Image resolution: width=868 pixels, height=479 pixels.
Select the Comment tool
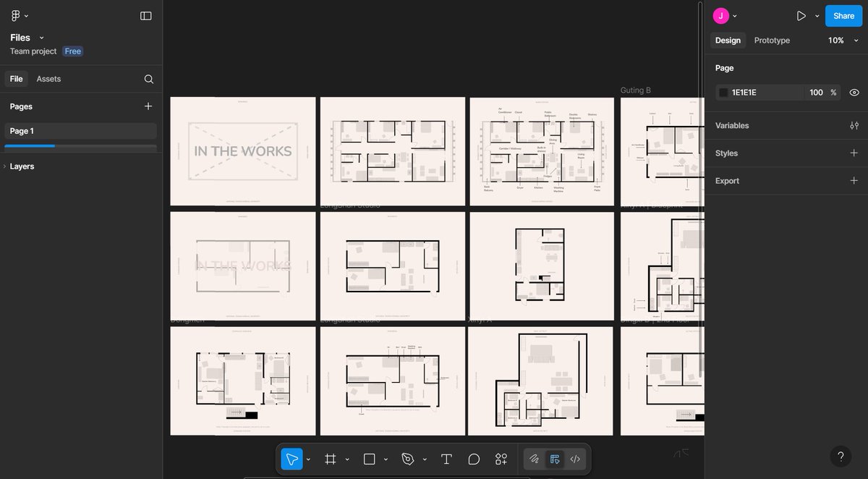474,459
